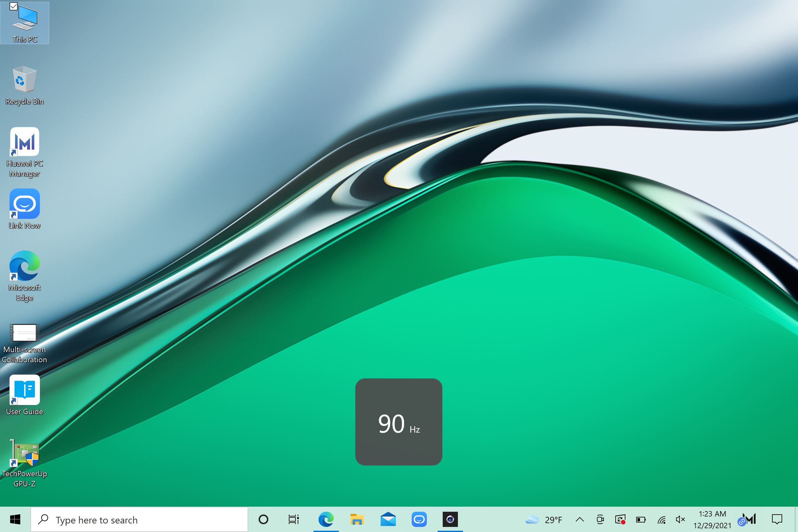Screen dimensions: 798x532
Task: Select the Multi-screen Collaboration desktop icon
Action: (24, 333)
